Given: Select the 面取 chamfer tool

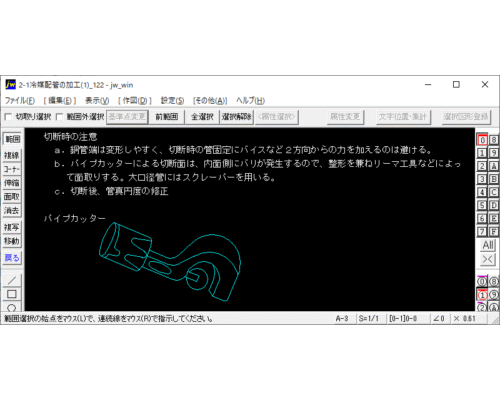Looking at the screenshot, I should tap(12, 197).
